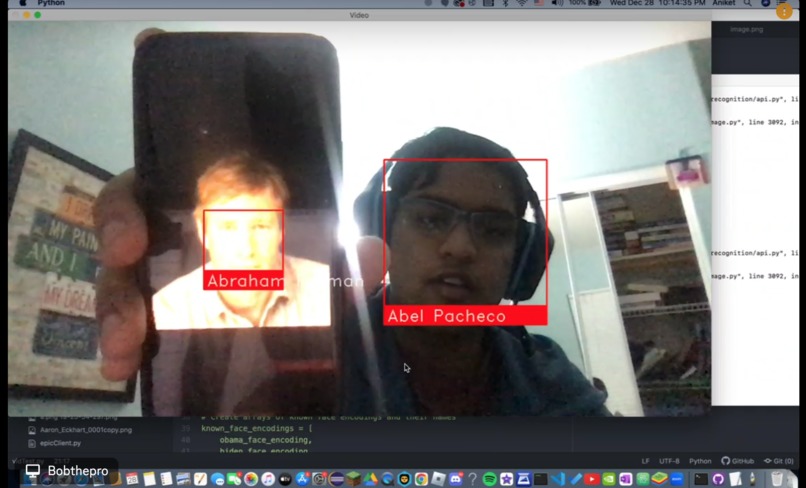The height and width of the screenshot is (488, 806).
Task: Open NVIDIA GeForce NOW from the dock
Action: point(609,479)
